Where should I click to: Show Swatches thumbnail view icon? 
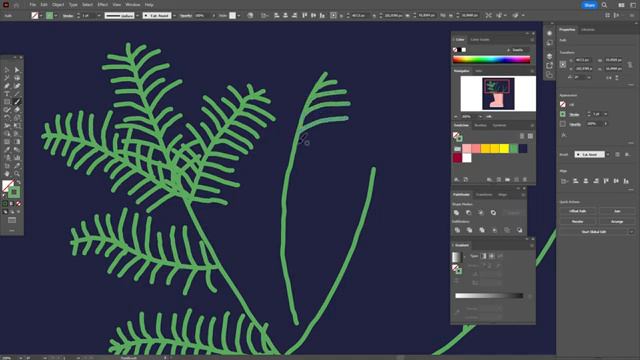click(x=530, y=136)
